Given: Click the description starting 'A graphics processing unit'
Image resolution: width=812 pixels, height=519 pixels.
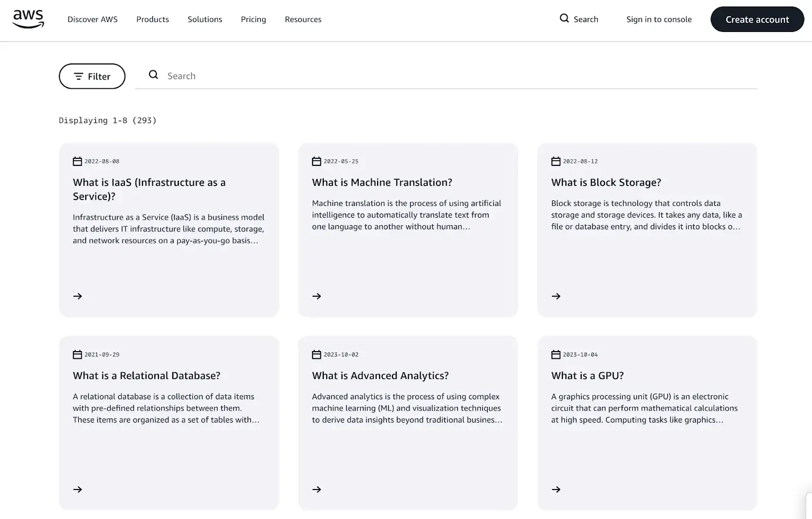Looking at the screenshot, I should [x=645, y=408].
